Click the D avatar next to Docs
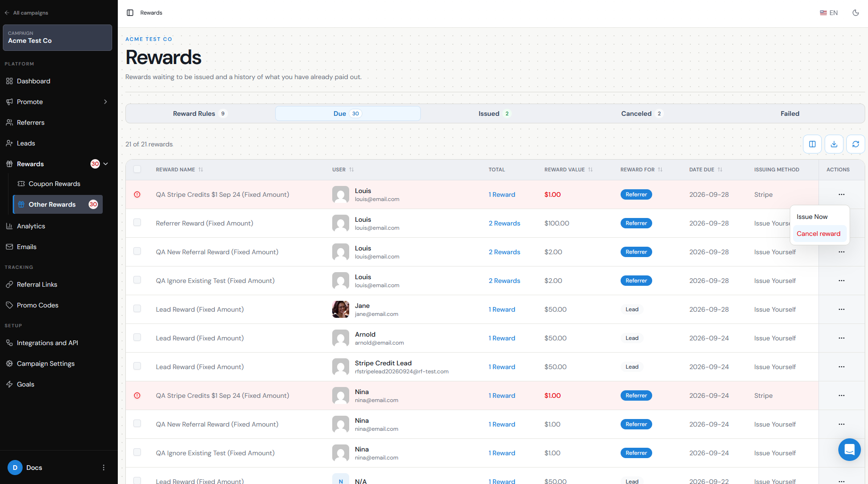The height and width of the screenshot is (484, 868). point(15,468)
